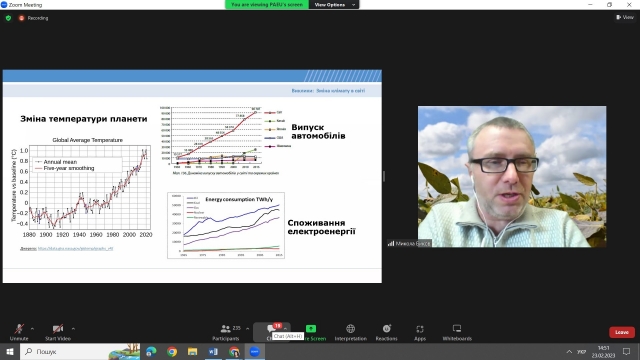Click the 'Споживання електроенергії' label
640x360 pixels.
click(321, 227)
